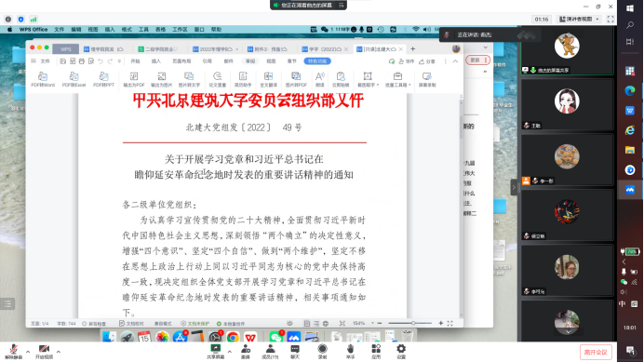
Task: Click the PDF转Word conversion icon
Action: (43, 79)
